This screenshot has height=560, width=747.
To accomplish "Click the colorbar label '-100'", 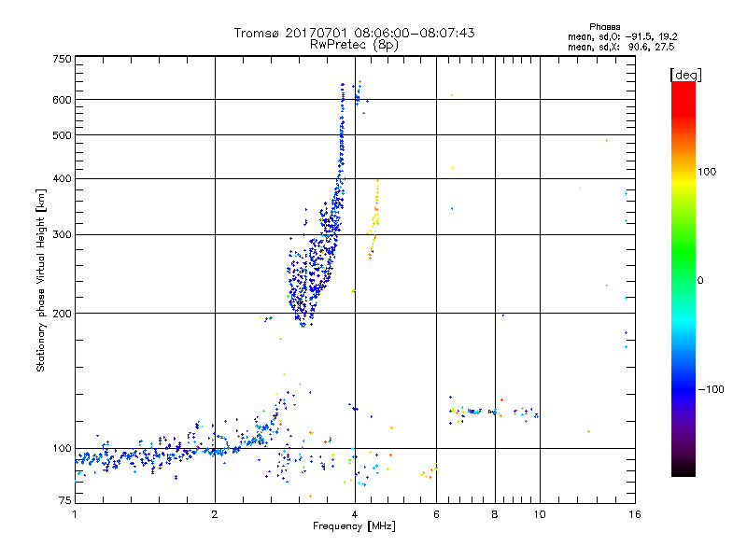I will point(712,389).
